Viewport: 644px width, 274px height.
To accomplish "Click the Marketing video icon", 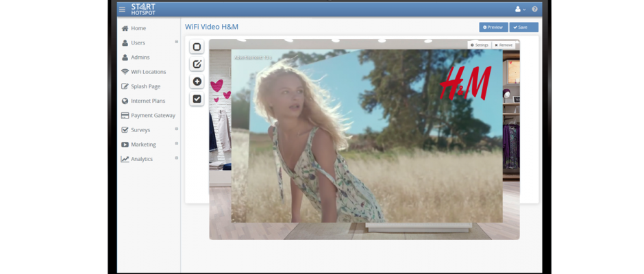I will pyautogui.click(x=125, y=145).
